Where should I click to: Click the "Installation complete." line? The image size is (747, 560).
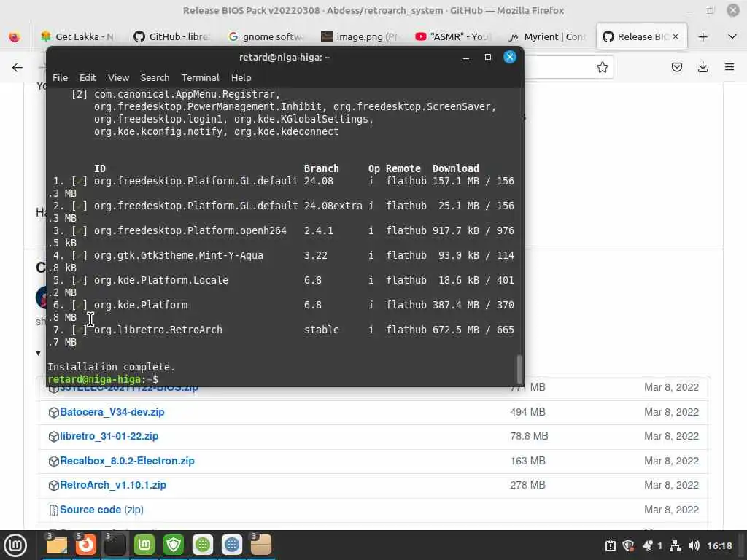tap(111, 367)
